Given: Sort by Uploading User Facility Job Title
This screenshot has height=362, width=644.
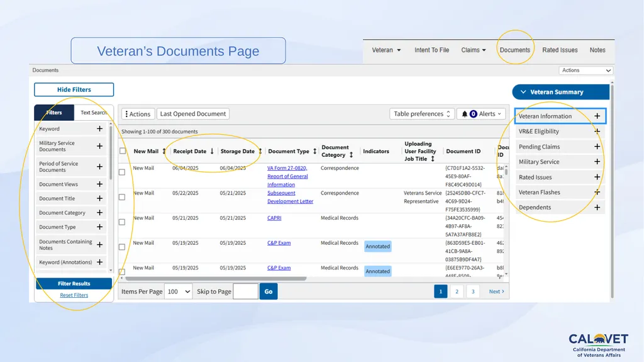Looking at the screenshot, I should [x=433, y=159].
